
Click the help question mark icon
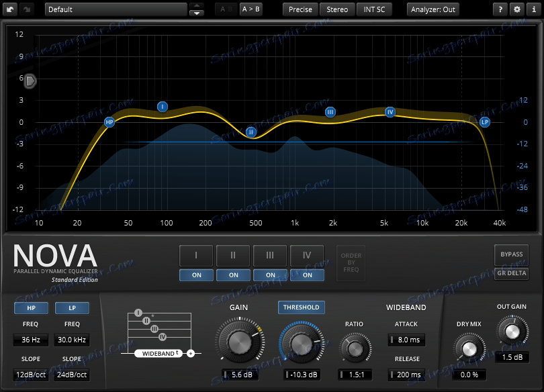[500, 9]
